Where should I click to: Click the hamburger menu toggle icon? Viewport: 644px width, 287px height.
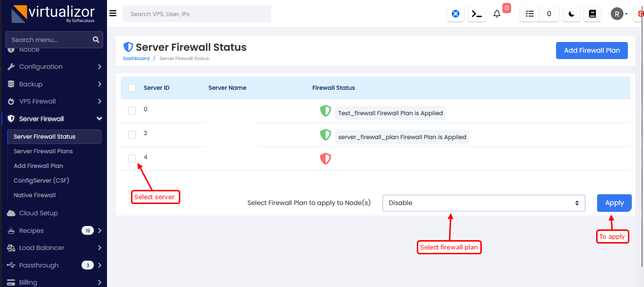point(113,14)
